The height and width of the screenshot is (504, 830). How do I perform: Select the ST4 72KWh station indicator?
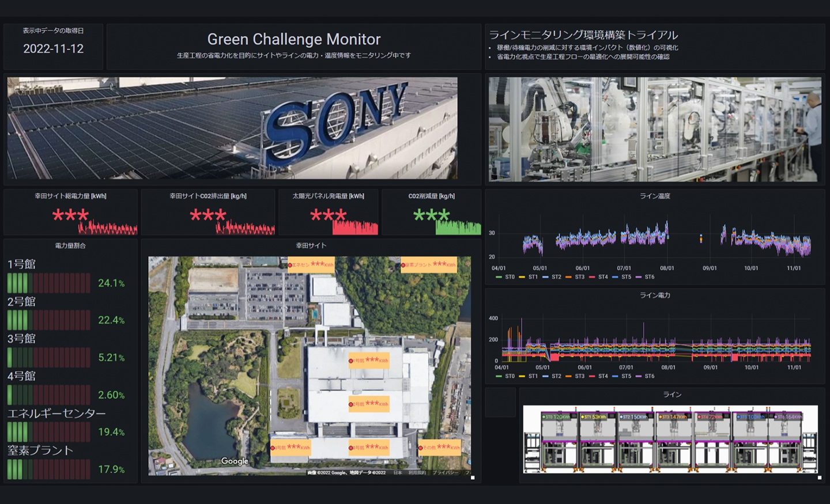[x=709, y=416]
